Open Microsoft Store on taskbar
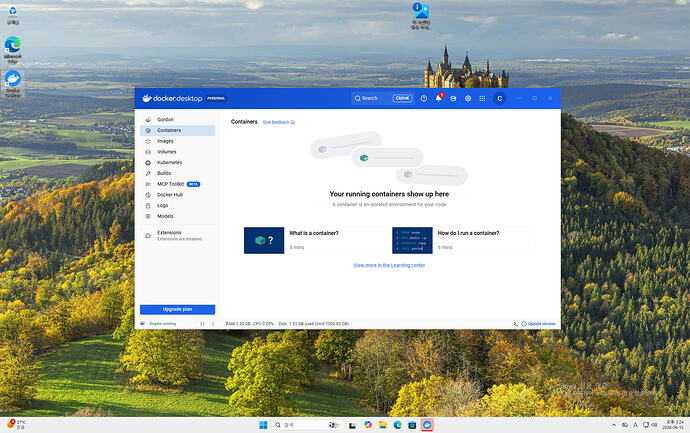690x433 pixels. 412,425
